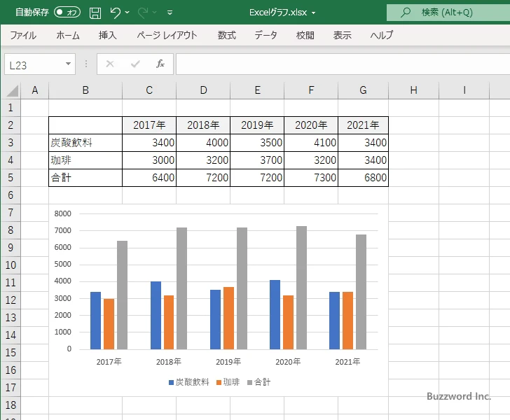Click the 2021年 chart axis label
Image resolution: width=510 pixels, height=420 pixels.
[x=347, y=362]
